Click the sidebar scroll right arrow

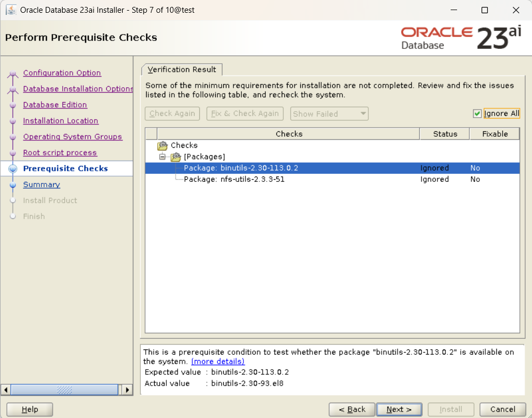pyautogui.click(x=127, y=389)
